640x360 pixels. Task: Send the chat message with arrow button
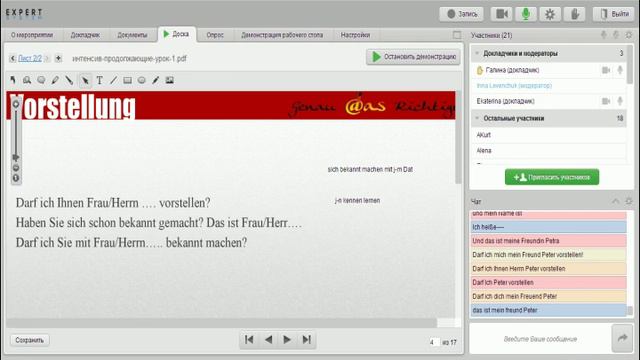click(622, 338)
